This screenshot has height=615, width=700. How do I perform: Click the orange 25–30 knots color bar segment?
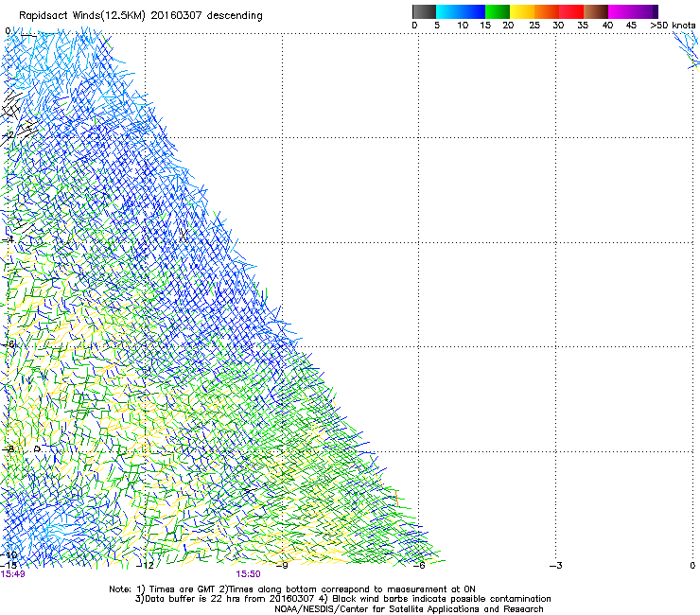pos(547,11)
